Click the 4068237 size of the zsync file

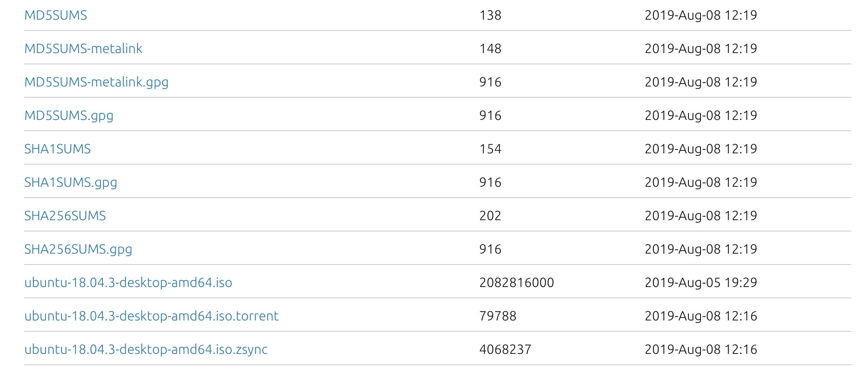pos(505,350)
